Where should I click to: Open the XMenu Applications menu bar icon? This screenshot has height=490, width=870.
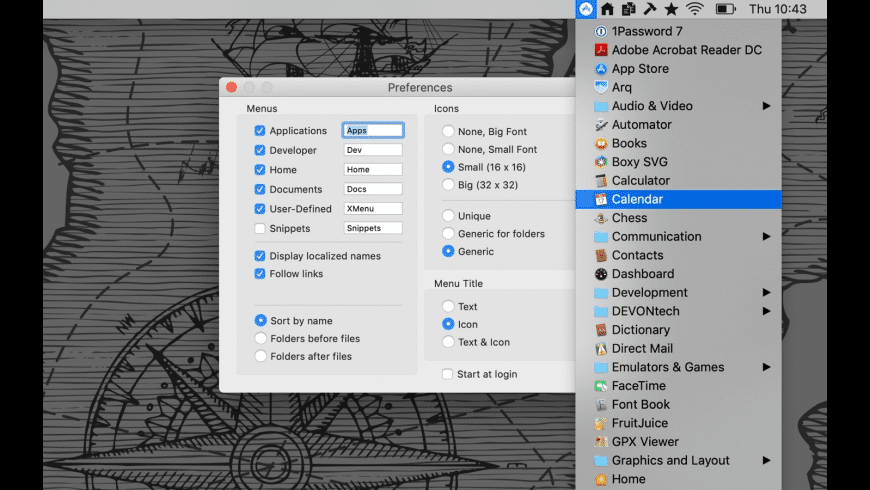(x=586, y=9)
